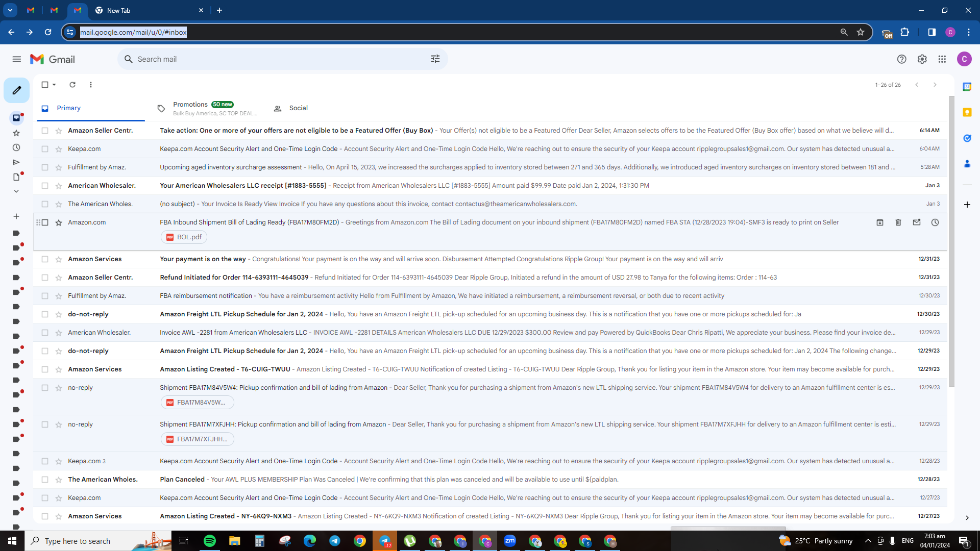Go to newer emails page arrow
Image resolution: width=980 pixels, height=551 pixels.
coord(917,85)
